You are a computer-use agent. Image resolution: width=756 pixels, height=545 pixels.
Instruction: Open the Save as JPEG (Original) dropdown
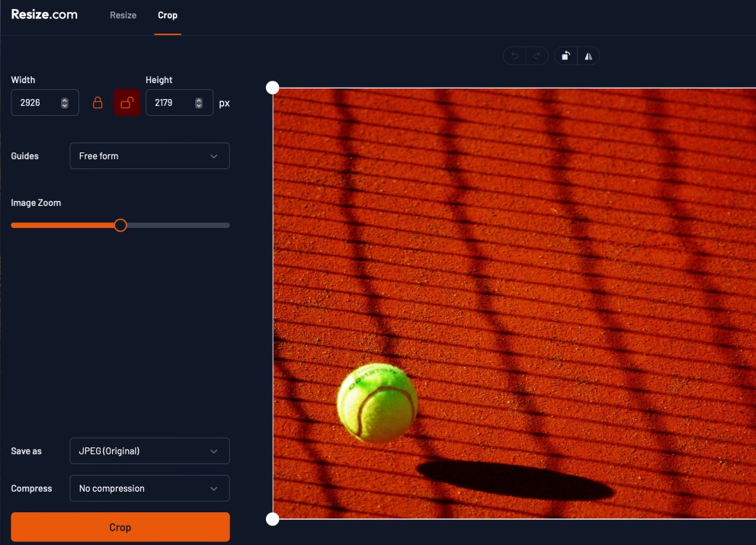[149, 451]
